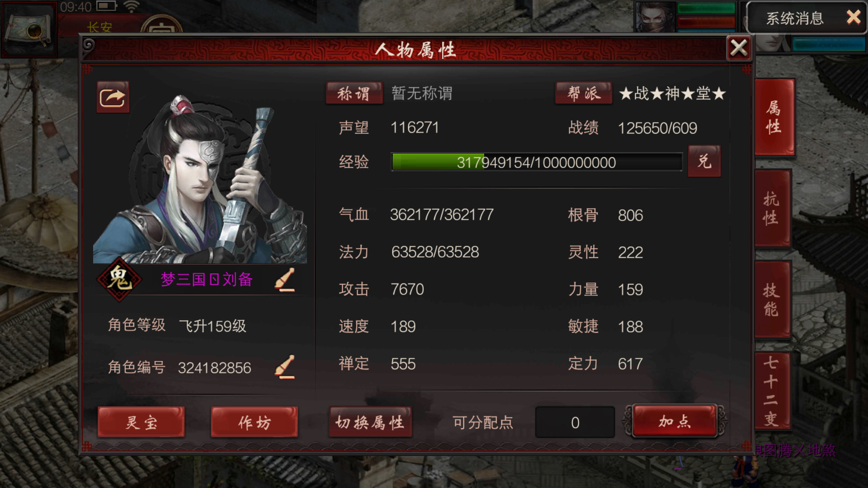Open the world map scroll icon
Viewport: 868px width, 488px height.
(28, 29)
